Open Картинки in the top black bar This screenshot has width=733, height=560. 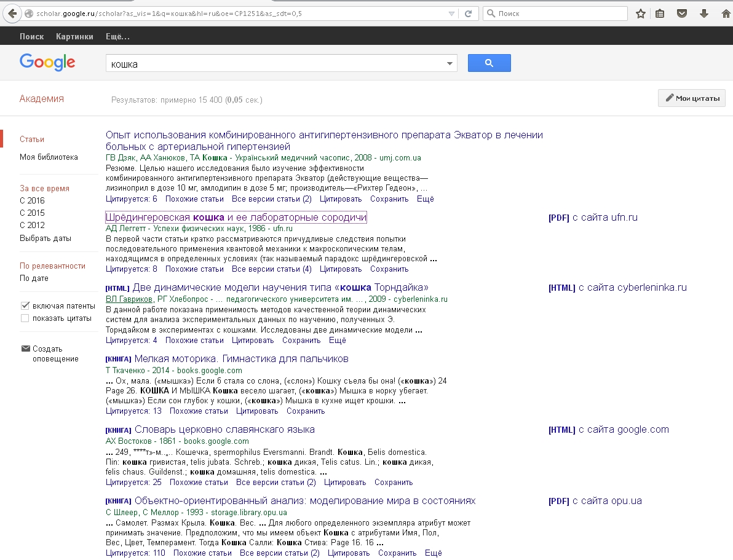(x=74, y=36)
